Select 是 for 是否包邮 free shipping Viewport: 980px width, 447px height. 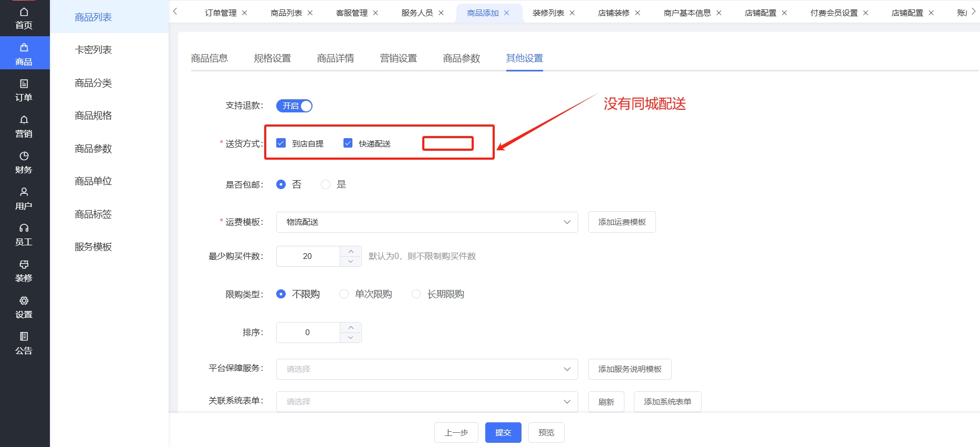point(326,184)
